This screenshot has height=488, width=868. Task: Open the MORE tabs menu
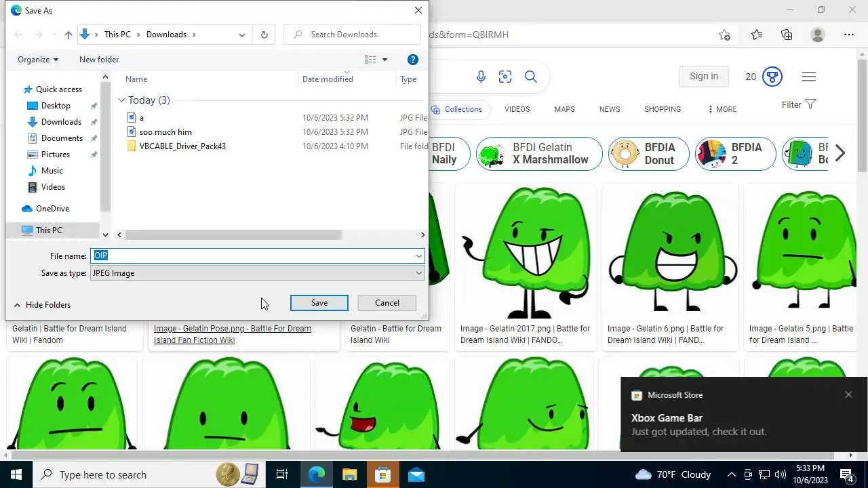(x=722, y=109)
